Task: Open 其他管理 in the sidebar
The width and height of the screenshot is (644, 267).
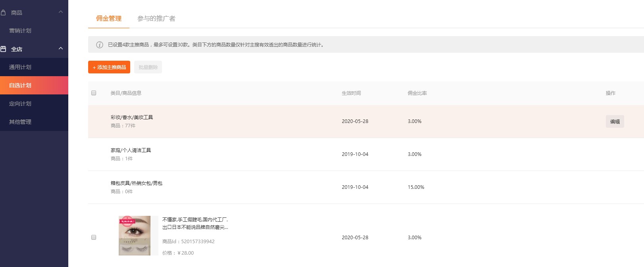Action: click(x=20, y=122)
